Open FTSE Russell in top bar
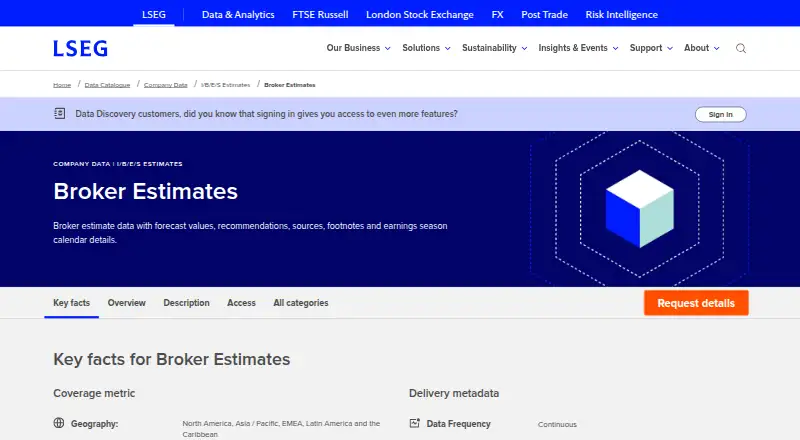The image size is (800, 440). pos(320,15)
